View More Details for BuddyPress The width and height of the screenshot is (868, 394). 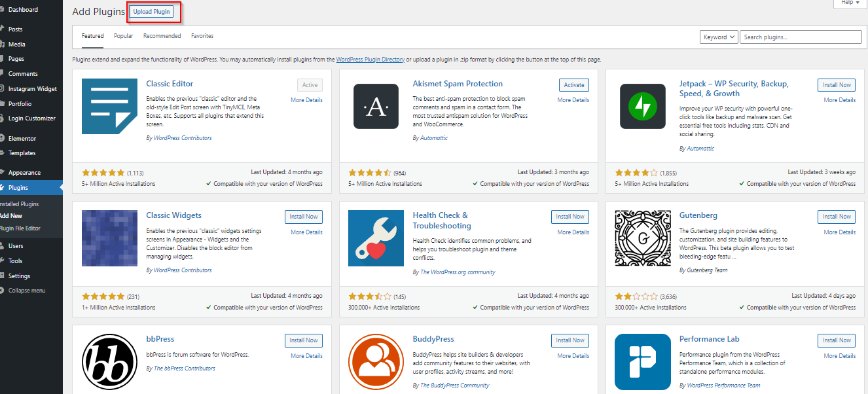pyautogui.click(x=573, y=356)
